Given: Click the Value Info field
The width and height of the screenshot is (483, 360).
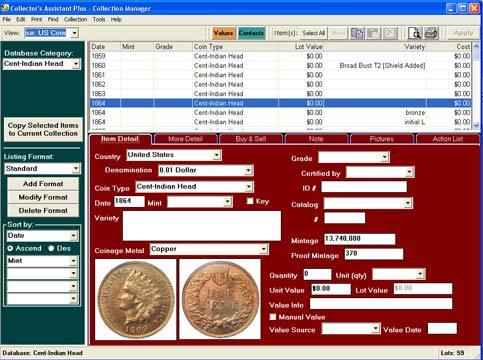Looking at the screenshot, I should (x=381, y=304).
